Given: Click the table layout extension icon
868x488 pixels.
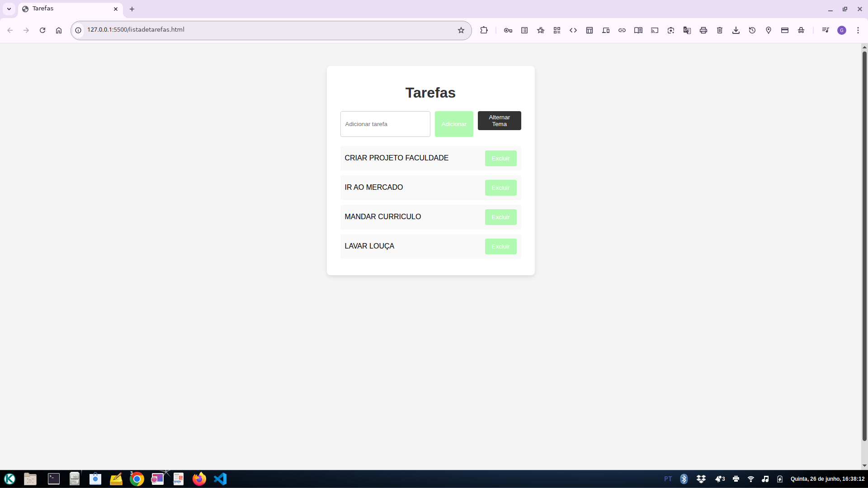Looking at the screenshot, I should pyautogui.click(x=590, y=30).
